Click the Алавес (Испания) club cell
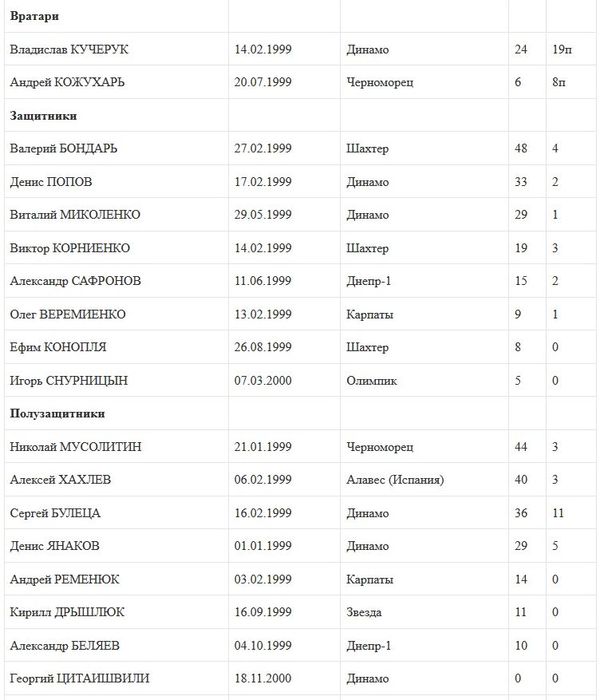This screenshot has width=600, height=700. coord(395,480)
